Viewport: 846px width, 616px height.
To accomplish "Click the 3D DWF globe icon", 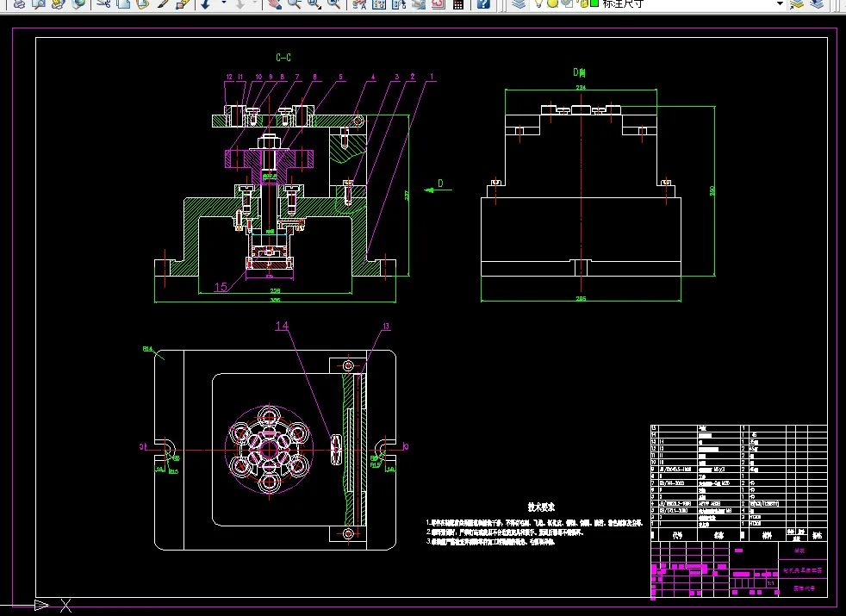I will pyautogui.click(x=78, y=3).
